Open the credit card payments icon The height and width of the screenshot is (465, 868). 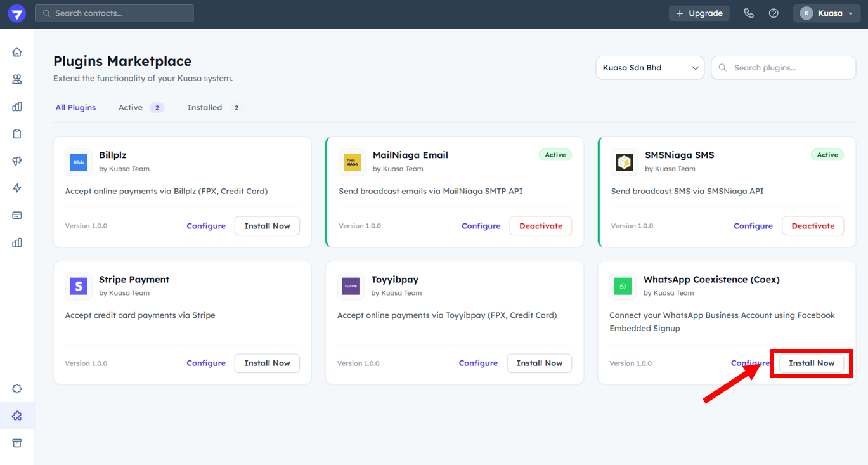pyautogui.click(x=17, y=216)
